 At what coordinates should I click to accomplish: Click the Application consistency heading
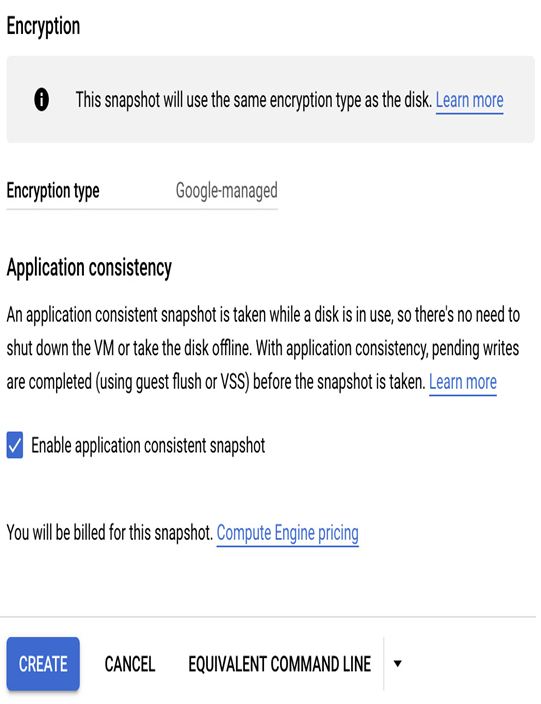tap(89, 268)
